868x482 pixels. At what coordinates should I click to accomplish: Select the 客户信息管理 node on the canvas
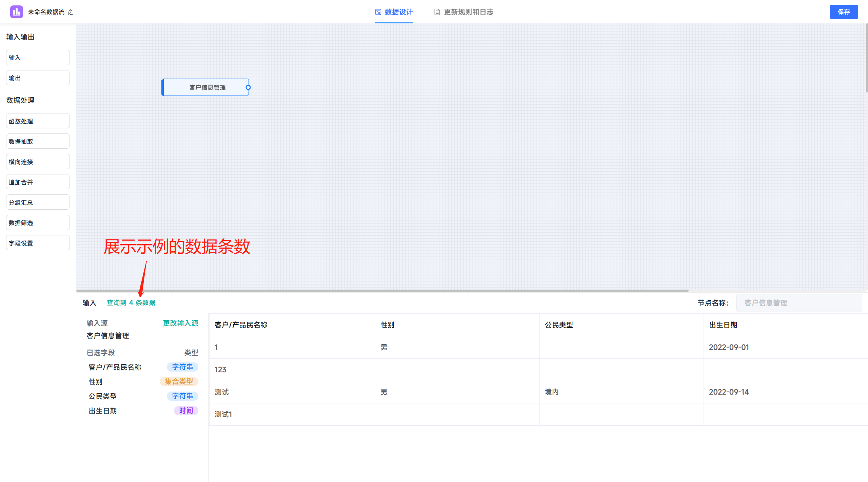click(205, 87)
